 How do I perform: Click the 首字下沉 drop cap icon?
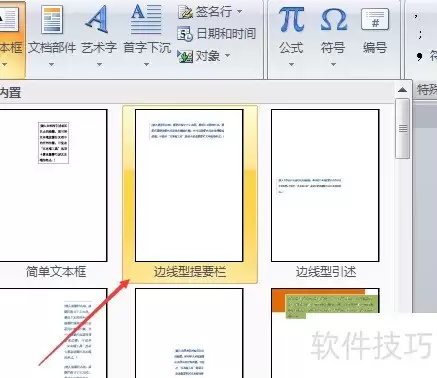tap(146, 19)
